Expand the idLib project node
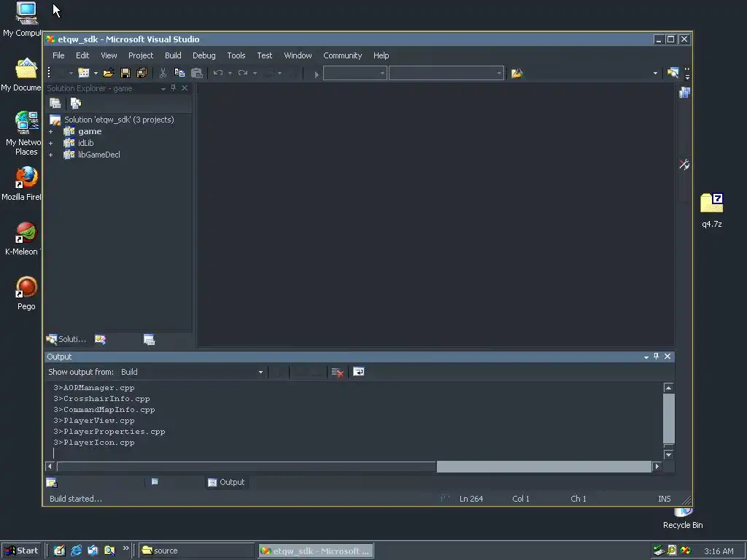Image resolution: width=747 pixels, height=560 pixels. (50, 143)
